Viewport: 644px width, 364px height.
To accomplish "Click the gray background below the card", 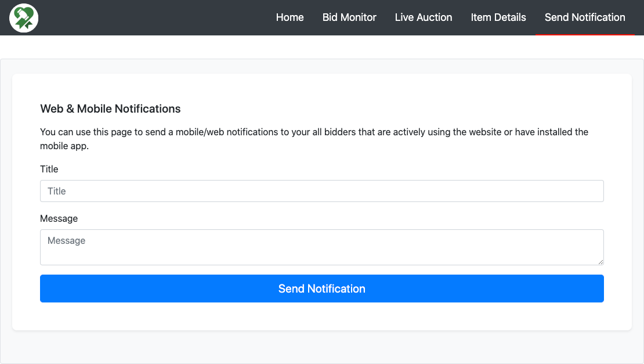I will pos(321,347).
